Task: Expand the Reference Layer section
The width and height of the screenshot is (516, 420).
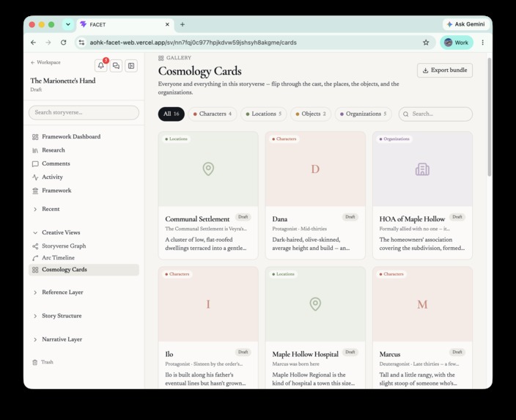Action: [35, 292]
